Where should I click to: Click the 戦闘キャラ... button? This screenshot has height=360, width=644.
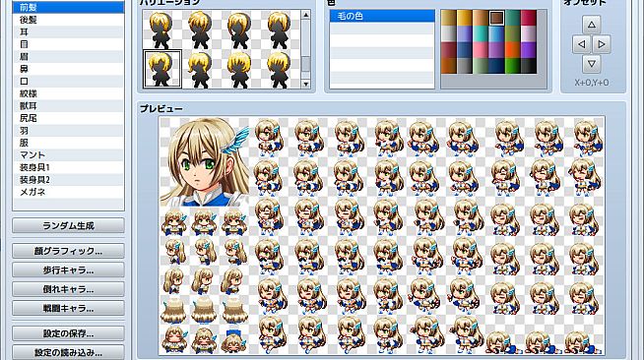(x=68, y=308)
